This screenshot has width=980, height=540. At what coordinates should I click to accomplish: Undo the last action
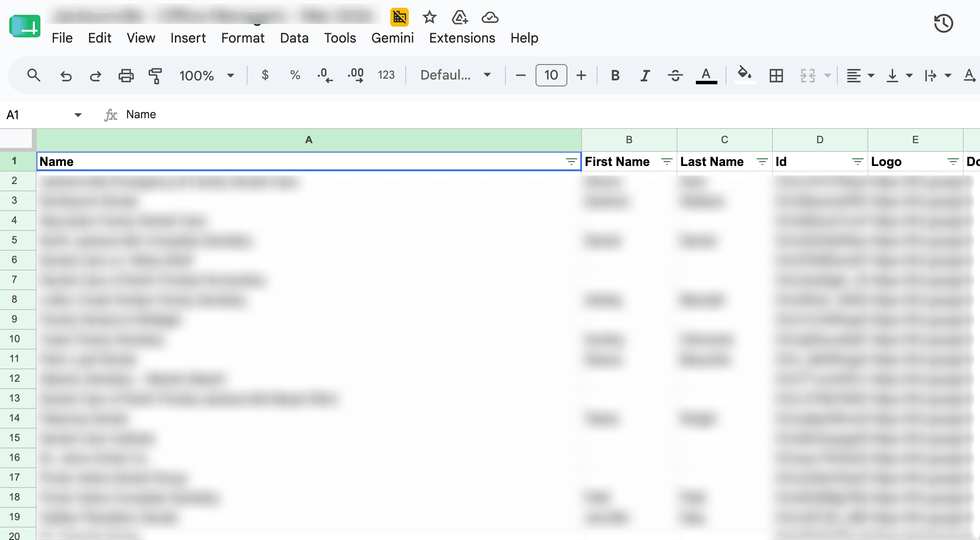pos(66,76)
